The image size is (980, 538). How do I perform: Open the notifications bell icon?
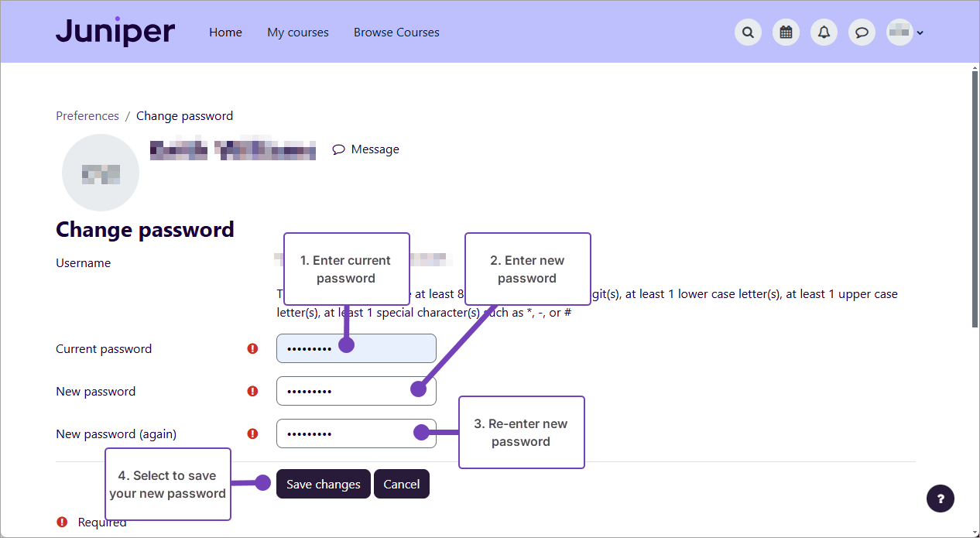pyautogui.click(x=824, y=33)
